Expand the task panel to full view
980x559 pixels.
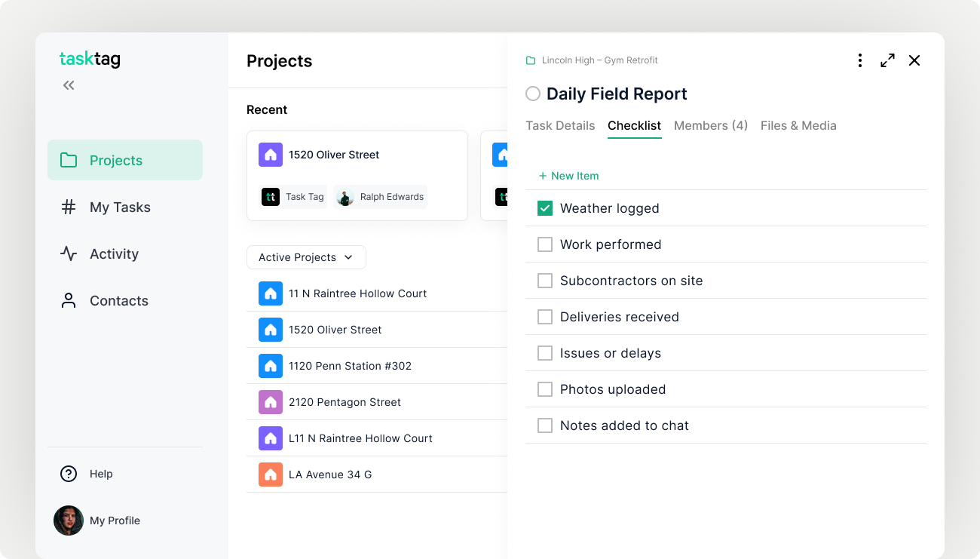[887, 60]
